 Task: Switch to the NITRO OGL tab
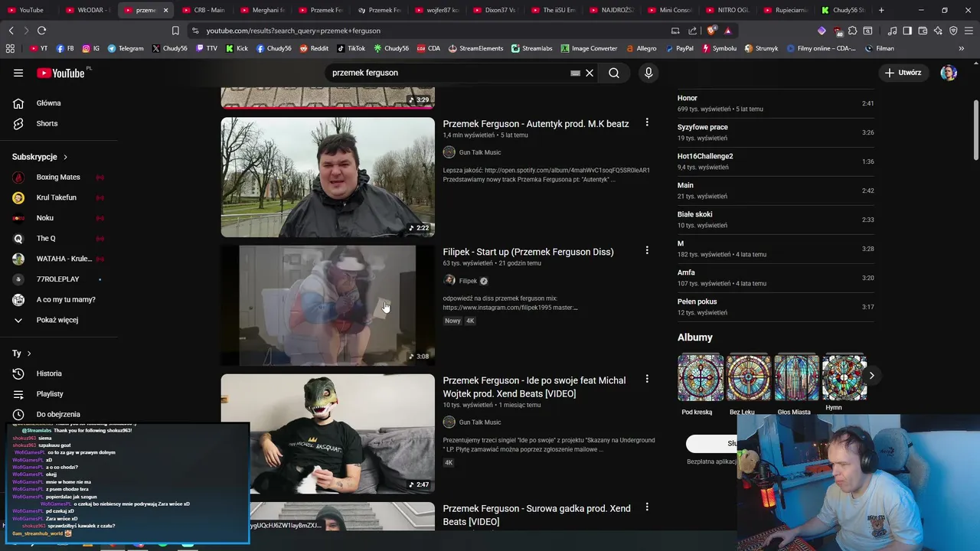click(728, 10)
